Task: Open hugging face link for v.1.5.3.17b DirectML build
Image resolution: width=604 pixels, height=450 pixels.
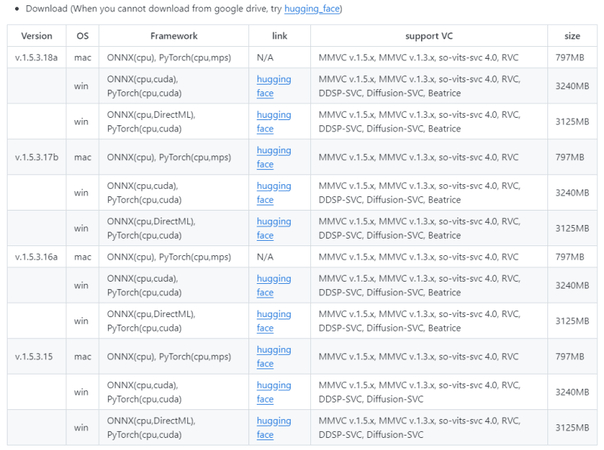Action: [273, 228]
